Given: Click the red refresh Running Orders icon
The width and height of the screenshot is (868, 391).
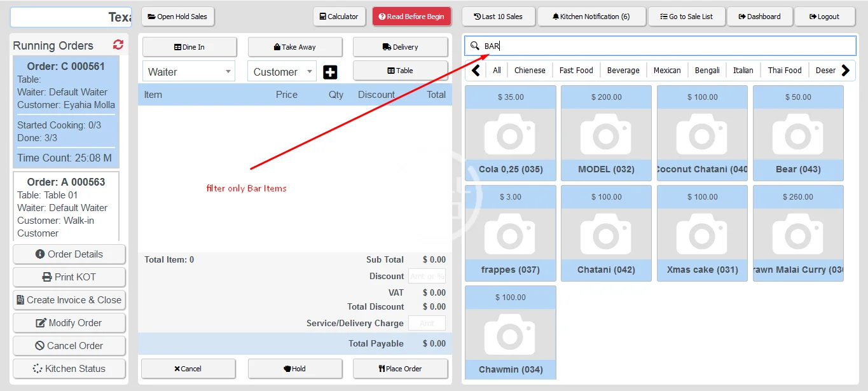Looking at the screenshot, I should [x=118, y=45].
